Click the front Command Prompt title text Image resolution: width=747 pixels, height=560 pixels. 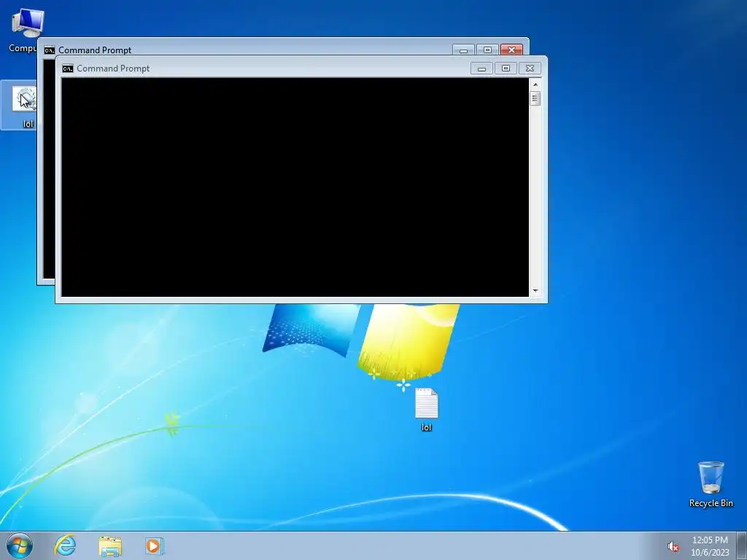(113, 69)
